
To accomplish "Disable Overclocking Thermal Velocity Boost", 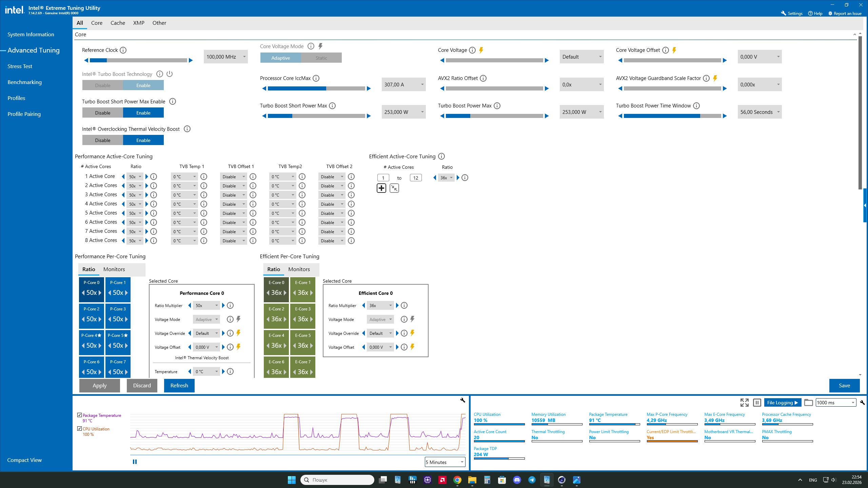I will pyautogui.click(x=102, y=140).
